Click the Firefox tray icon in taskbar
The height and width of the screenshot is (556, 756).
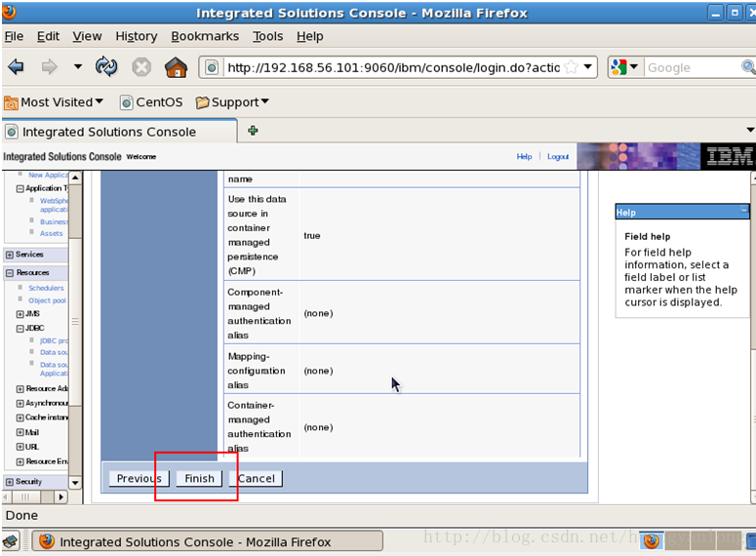[652, 541]
